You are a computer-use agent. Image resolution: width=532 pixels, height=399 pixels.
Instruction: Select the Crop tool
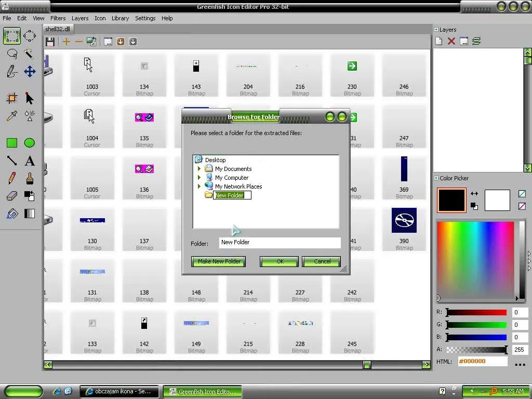tap(12, 98)
